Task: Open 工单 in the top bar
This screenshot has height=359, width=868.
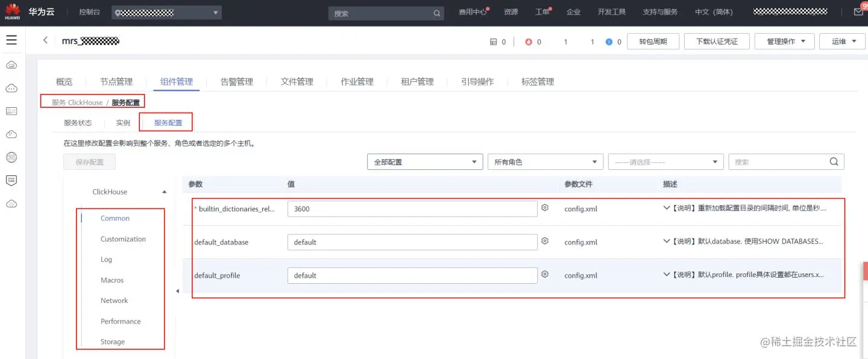Action: point(542,12)
